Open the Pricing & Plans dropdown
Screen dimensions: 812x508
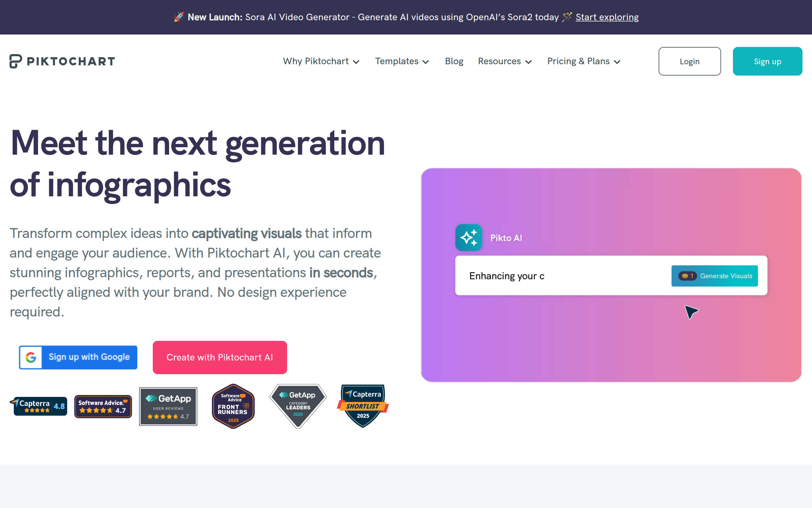[x=583, y=62]
